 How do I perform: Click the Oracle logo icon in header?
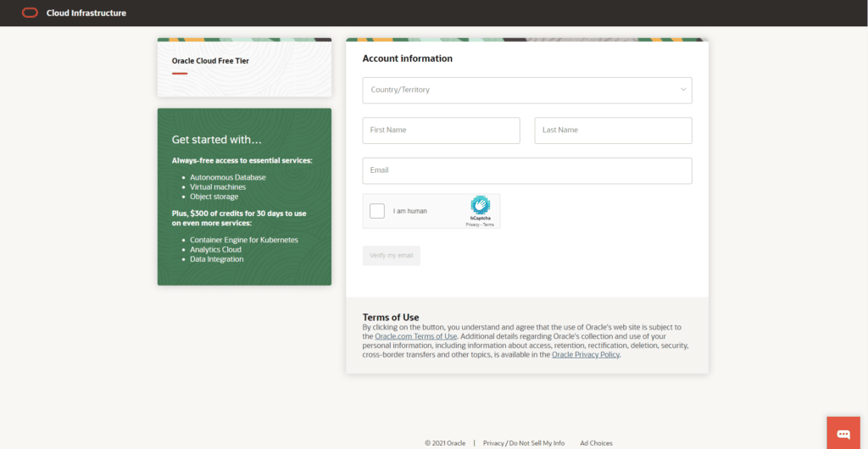point(30,13)
